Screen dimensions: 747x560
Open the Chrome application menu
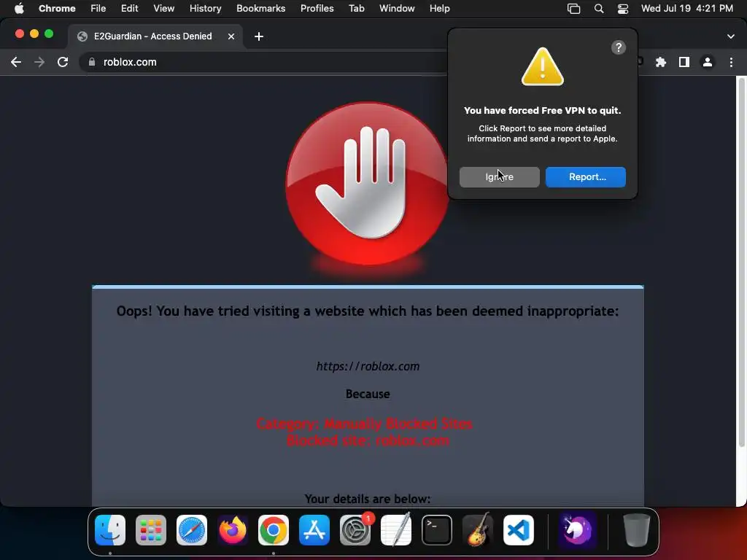57,9
